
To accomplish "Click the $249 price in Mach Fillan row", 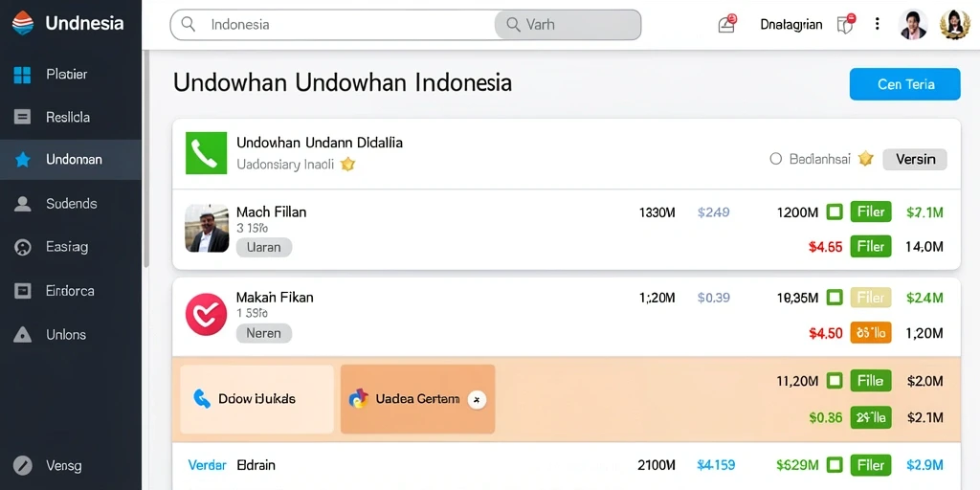I will (713, 212).
